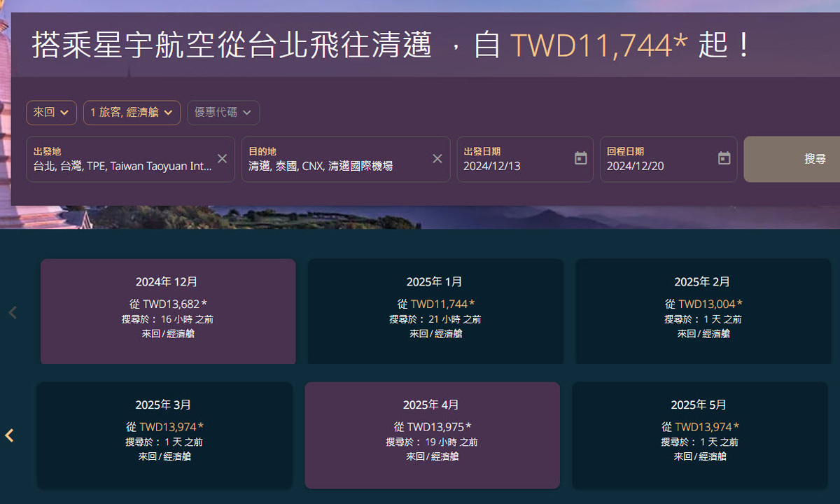Expand the 來回 trip type dropdown
The image size is (840, 504).
51,112
